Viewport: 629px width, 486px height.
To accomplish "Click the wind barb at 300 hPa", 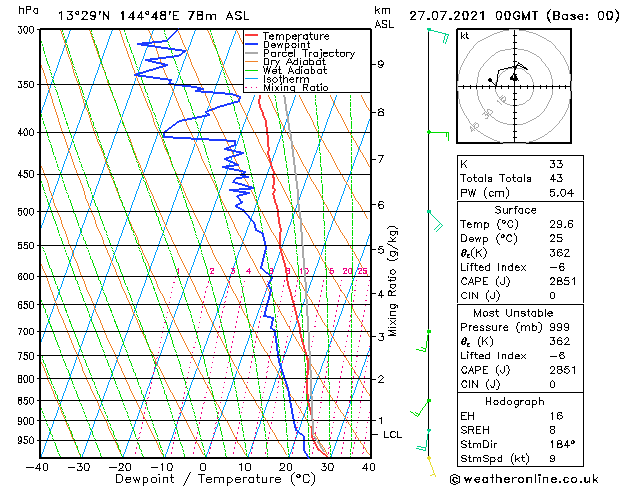I will (x=438, y=35).
